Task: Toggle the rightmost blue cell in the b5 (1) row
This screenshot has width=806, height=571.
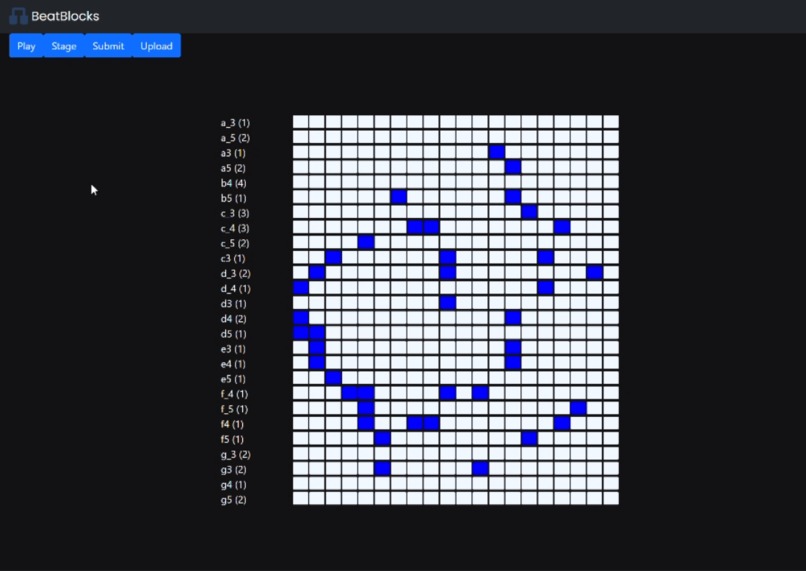Action: (513, 197)
